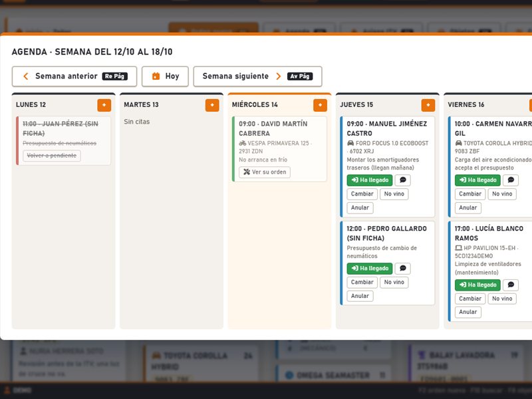
Task: Open Ver su orden for David Martín
Action: (265, 172)
